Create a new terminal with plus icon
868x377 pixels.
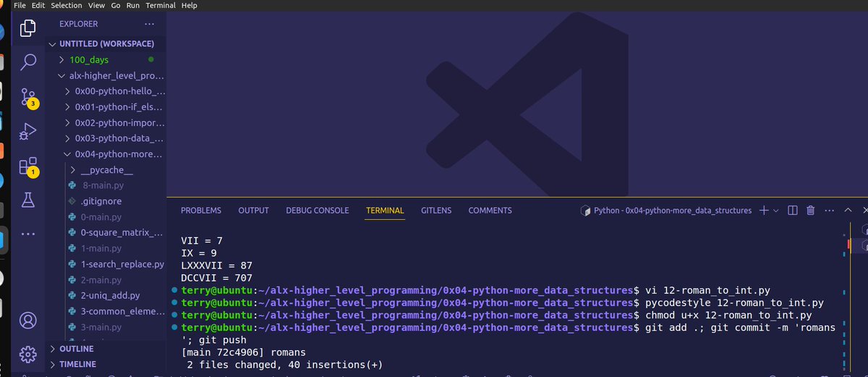764,211
